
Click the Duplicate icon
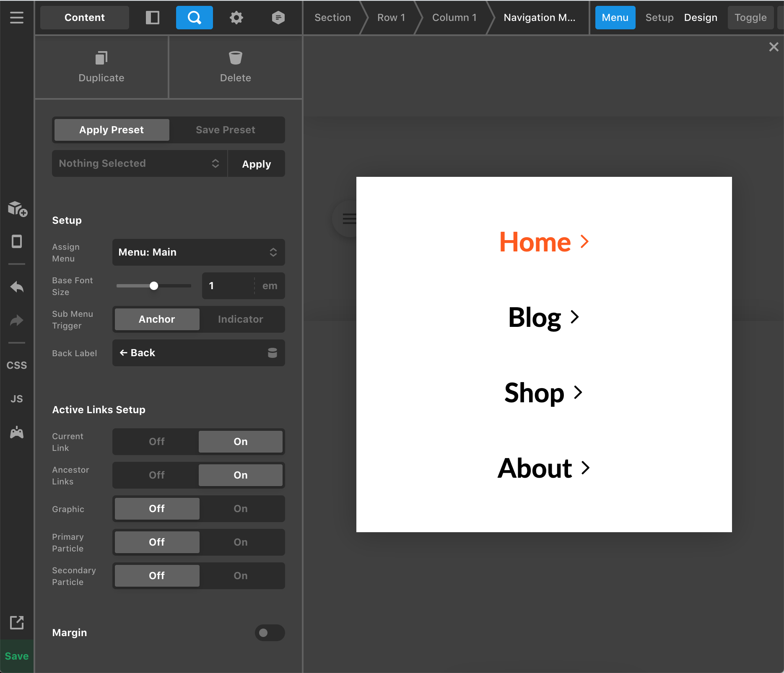[101, 58]
